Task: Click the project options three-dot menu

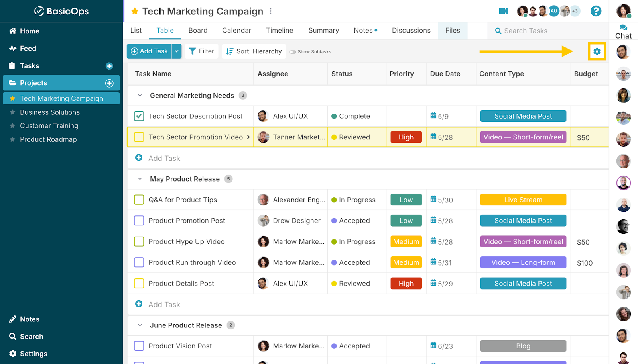Action: point(271,11)
